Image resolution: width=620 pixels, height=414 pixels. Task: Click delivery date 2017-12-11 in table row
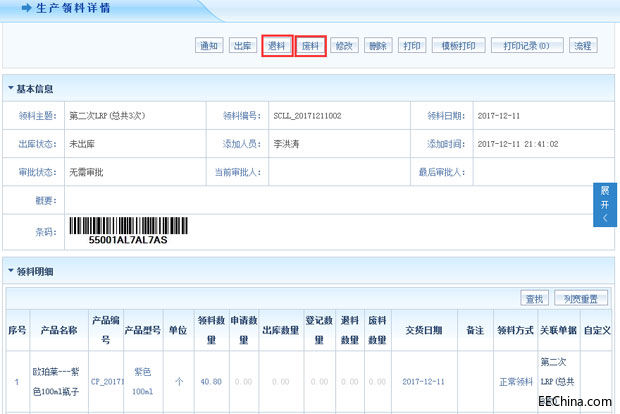[423, 382]
